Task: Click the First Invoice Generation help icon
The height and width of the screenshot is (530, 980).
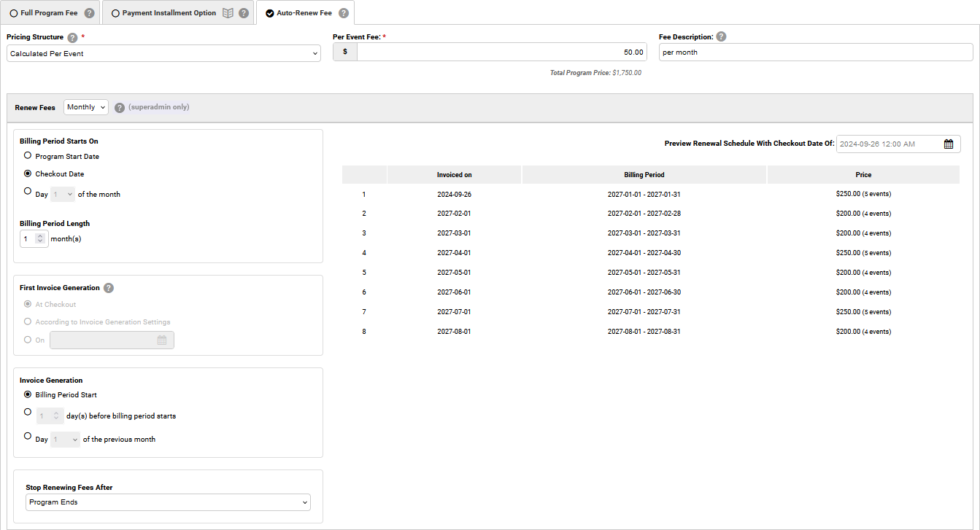Action: [x=108, y=287]
